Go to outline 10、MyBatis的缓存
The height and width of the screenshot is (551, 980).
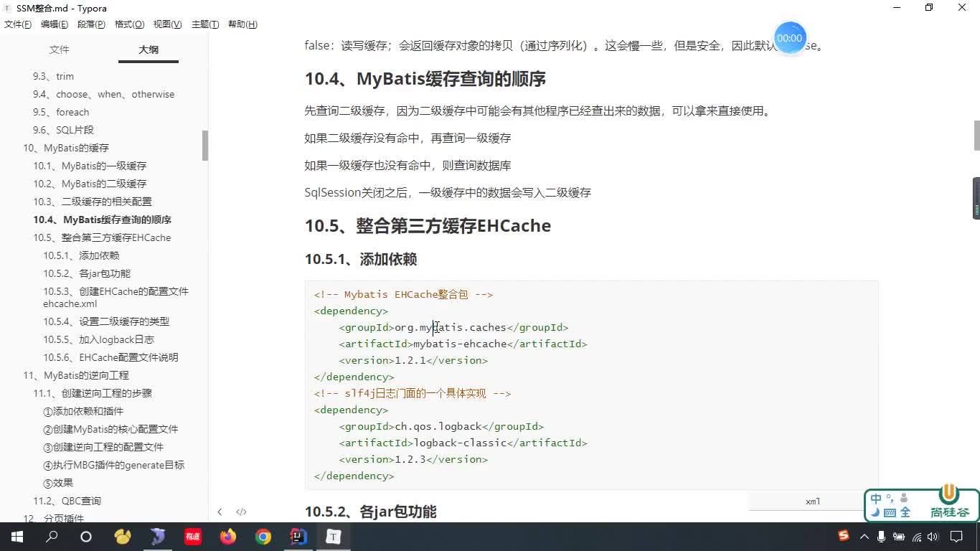66,148
